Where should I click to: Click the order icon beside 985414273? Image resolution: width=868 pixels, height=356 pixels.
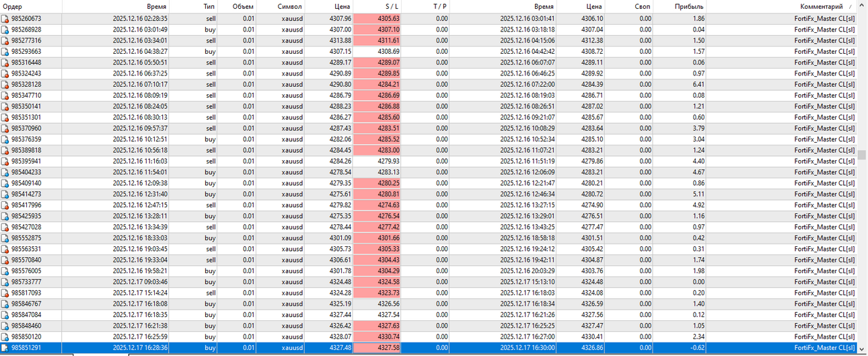point(5,194)
